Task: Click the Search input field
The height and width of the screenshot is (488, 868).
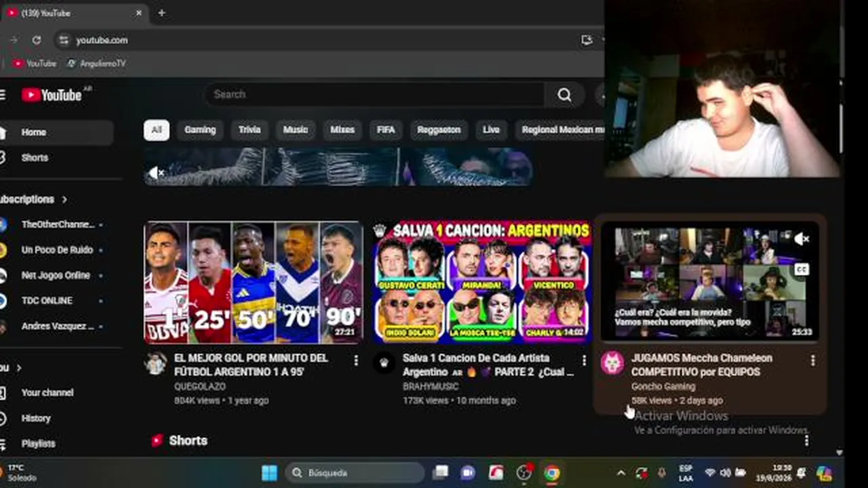Action: pyautogui.click(x=375, y=95)
